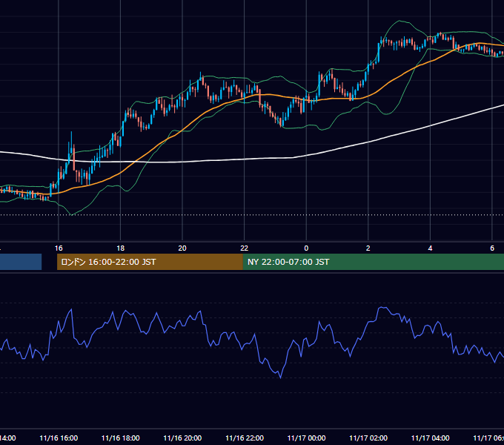Select the "11/16 20:00" oscillator axis label
504x445 pixels.
(x=182, y=438)
